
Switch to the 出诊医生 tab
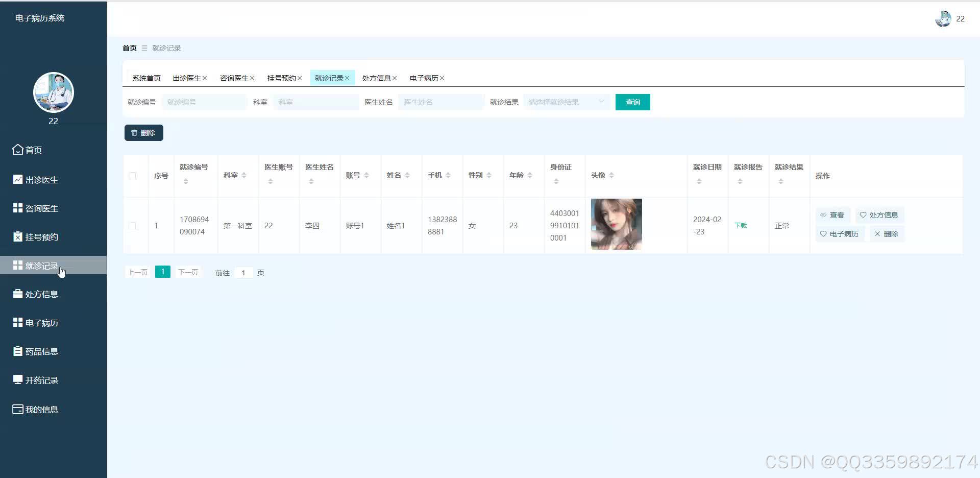coord(187,78)
